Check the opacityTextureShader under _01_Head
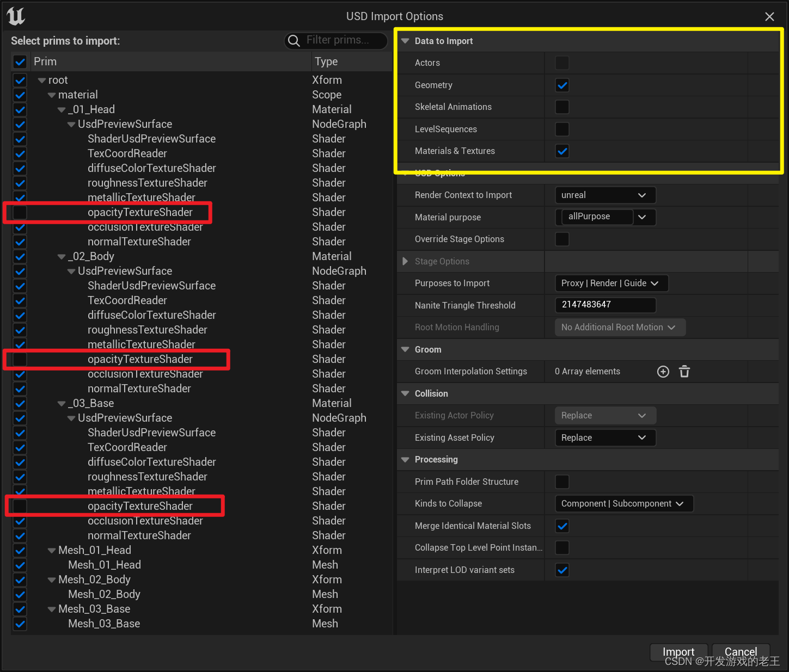Viewport: 789px width, 672px height. [x=20, y=212]
